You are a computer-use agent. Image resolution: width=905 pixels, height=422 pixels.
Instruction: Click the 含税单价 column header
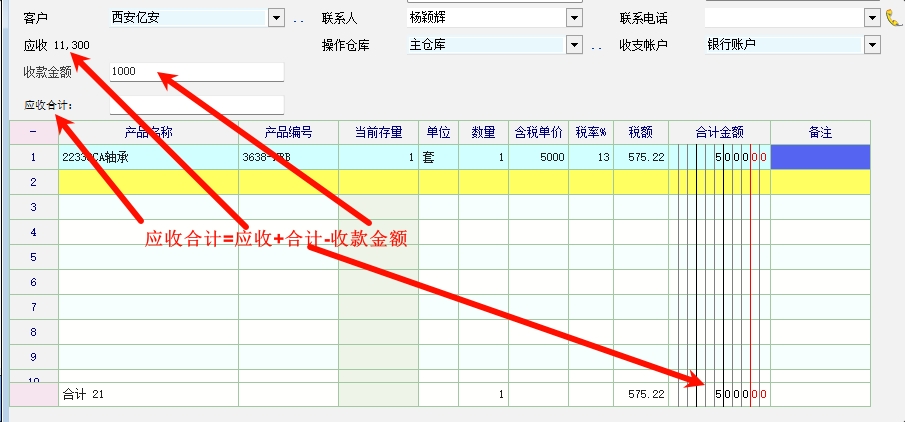pyautogui.click(x=538, y=133)
